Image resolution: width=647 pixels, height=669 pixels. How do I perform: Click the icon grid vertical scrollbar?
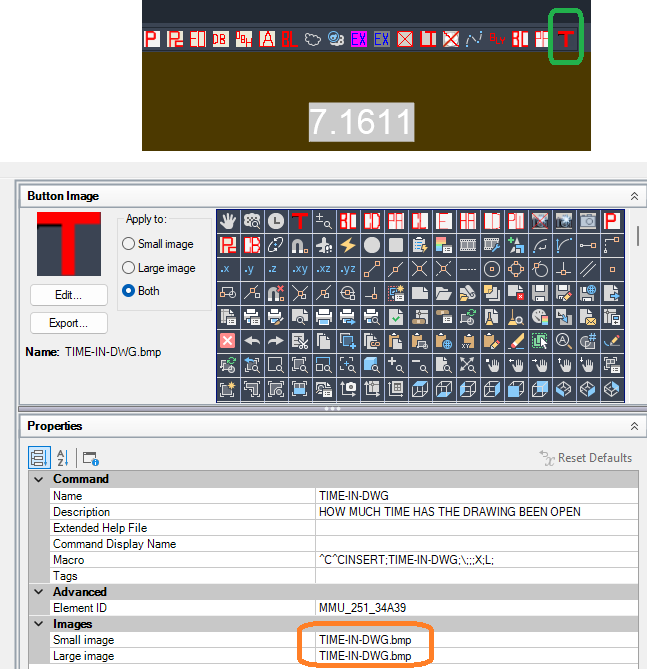coord(638,236)
